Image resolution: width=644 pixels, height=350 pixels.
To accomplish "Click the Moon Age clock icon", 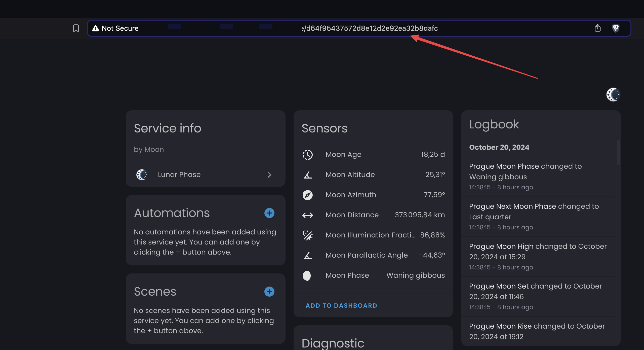I will (x=307, y=155).
